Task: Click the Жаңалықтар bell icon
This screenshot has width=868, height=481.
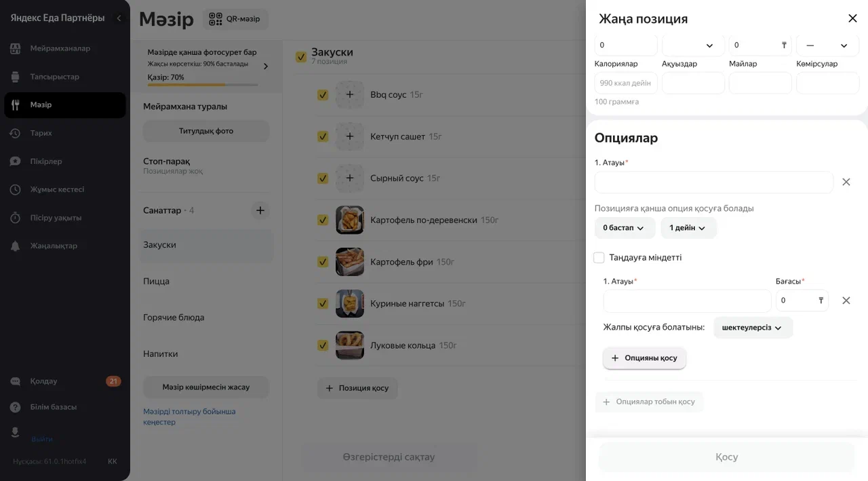Action: (15, 246)
